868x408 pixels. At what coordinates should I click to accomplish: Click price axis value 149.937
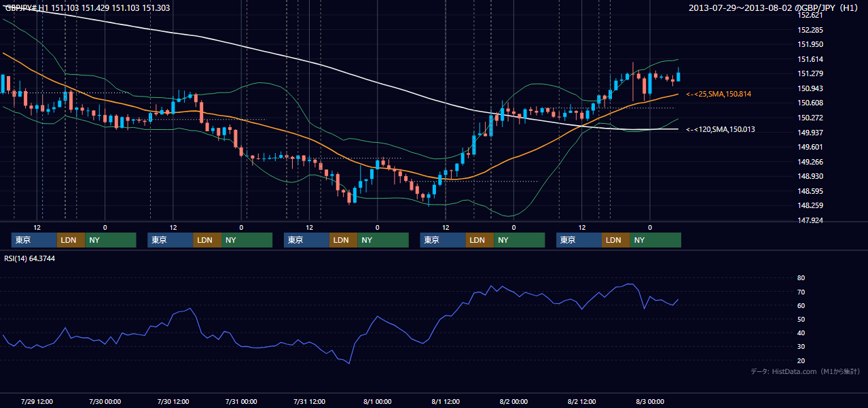click(x=810, y=133)
